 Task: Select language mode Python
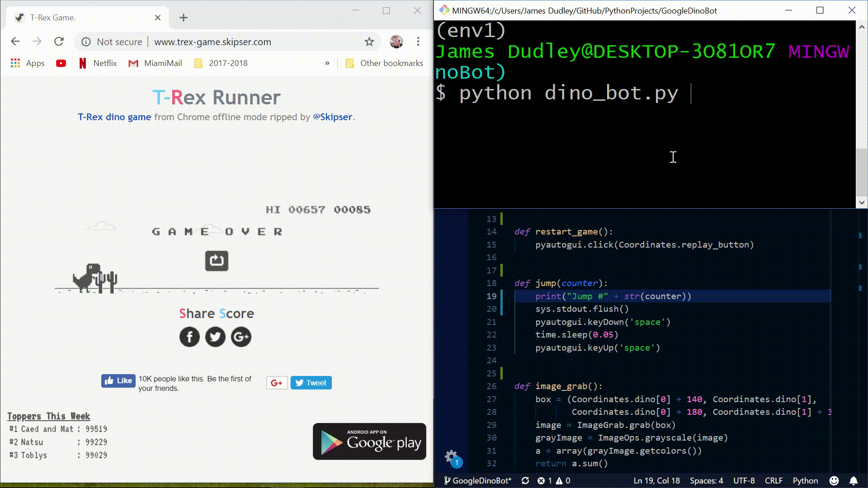pyautogui.click(x=805, y=481)
